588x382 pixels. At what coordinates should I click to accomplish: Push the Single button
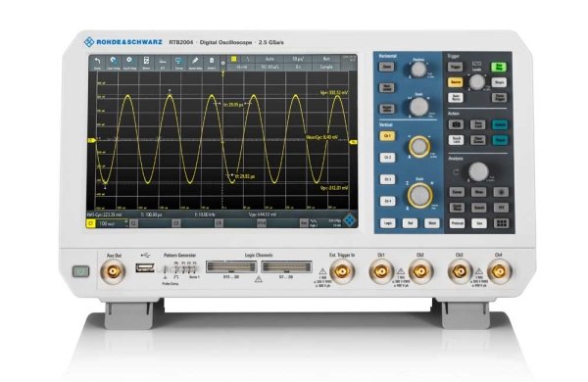click(499, 82)
